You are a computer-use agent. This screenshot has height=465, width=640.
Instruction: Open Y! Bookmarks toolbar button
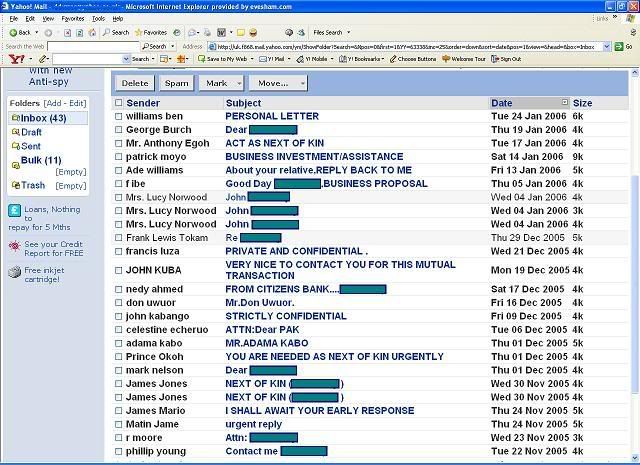click(360, 59)
